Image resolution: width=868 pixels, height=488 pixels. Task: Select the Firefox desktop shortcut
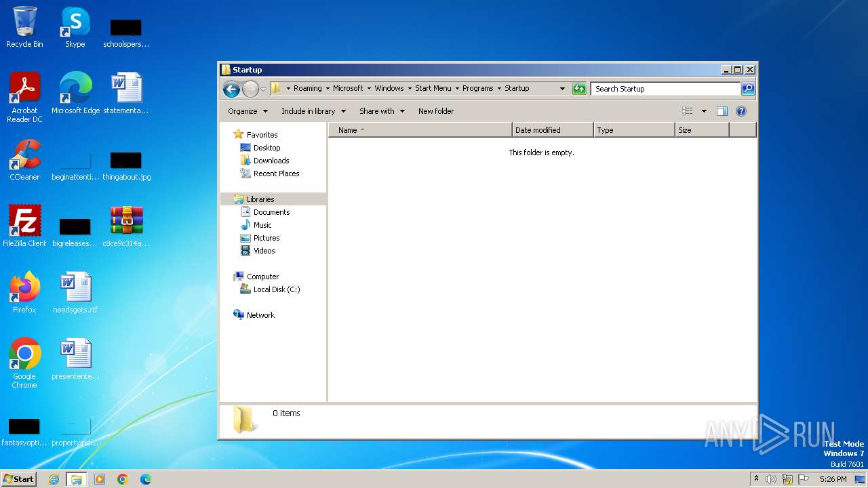[24, 293]
